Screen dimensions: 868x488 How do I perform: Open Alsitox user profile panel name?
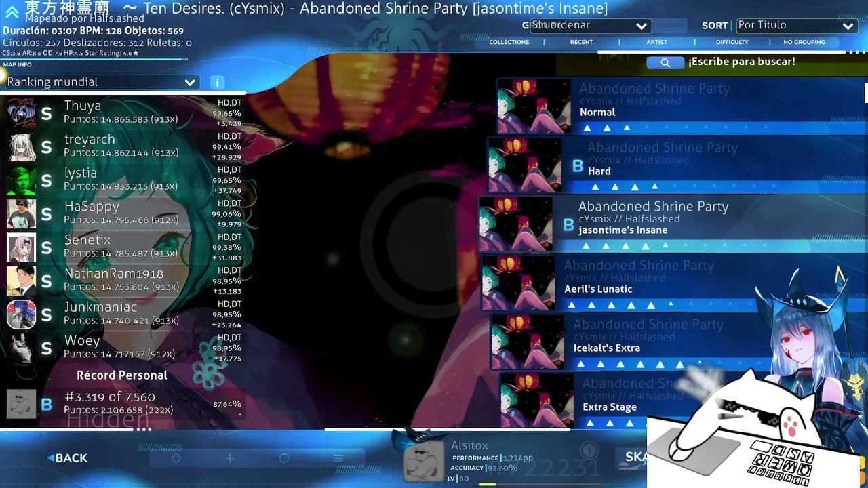click(x=469, y=445)
